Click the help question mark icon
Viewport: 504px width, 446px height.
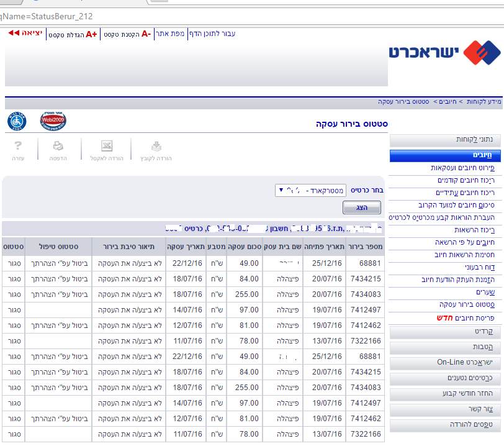18,146
